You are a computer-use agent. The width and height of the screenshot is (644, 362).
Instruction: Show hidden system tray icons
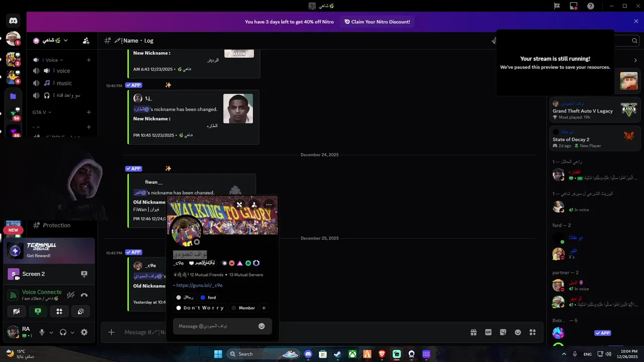pos(563,354)
